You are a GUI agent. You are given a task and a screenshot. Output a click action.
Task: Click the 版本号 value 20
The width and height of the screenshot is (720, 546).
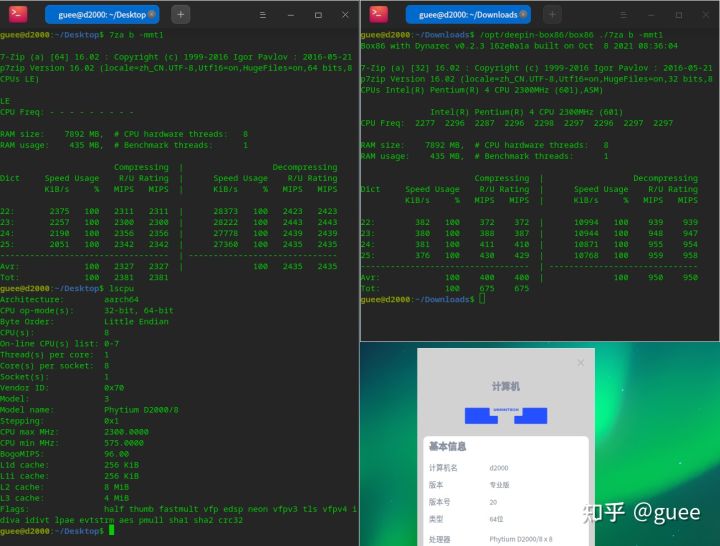[x=493, y=502]
